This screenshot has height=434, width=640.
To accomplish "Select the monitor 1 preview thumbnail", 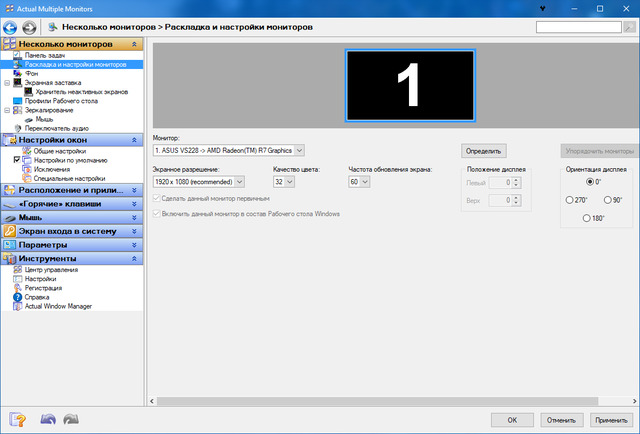I will pyautogui.click(x=407, y=86).
